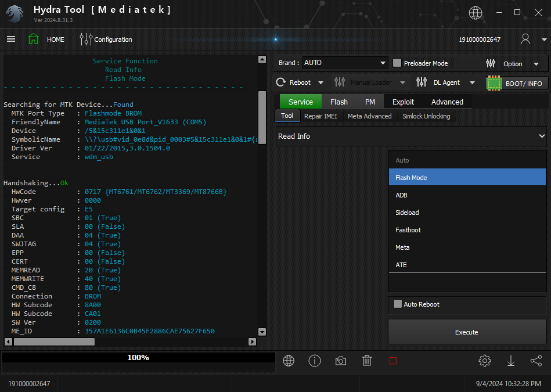Select ATE in mode list

[467, 265]
